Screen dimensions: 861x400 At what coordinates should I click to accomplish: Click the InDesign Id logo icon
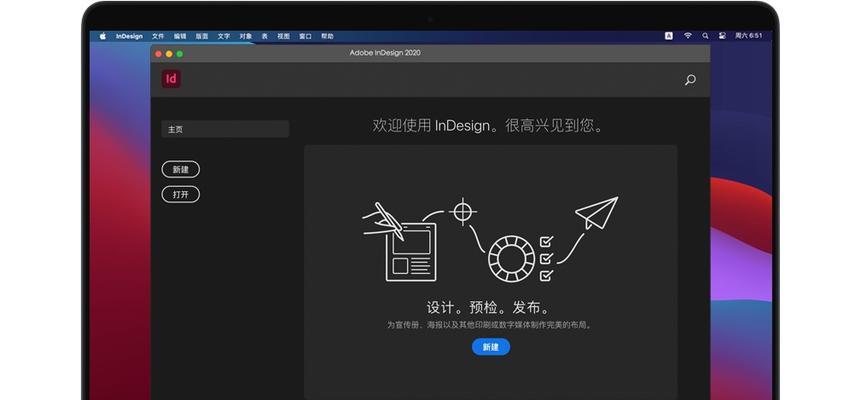coord(171,79)
